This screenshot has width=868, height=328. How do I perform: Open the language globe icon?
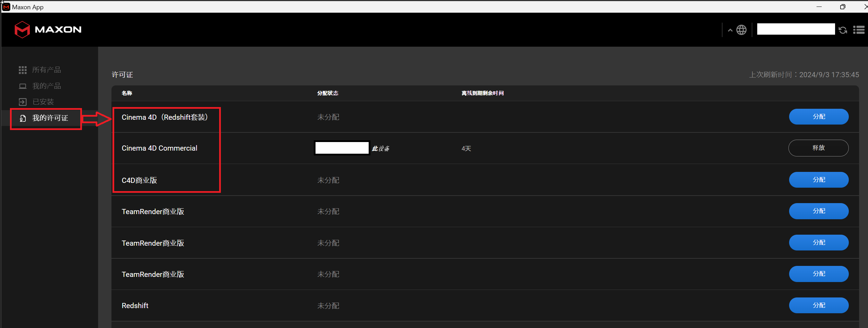tap(741, 30)
